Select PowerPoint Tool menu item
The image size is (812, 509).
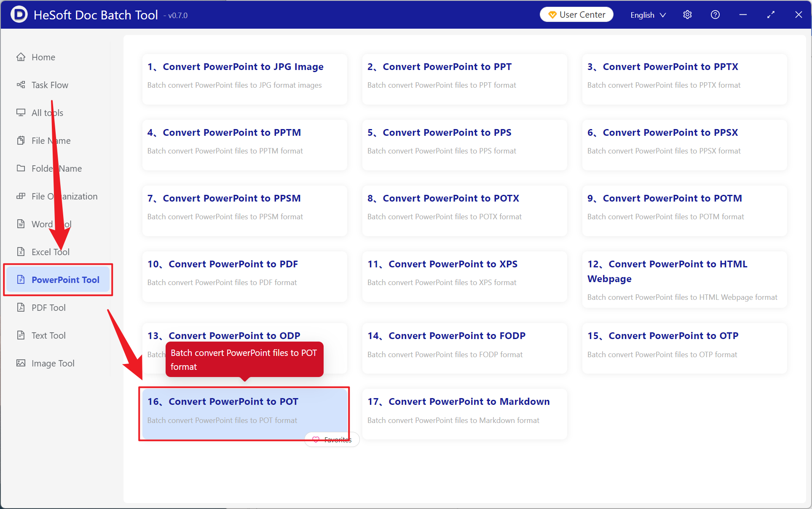coord(58,280)
